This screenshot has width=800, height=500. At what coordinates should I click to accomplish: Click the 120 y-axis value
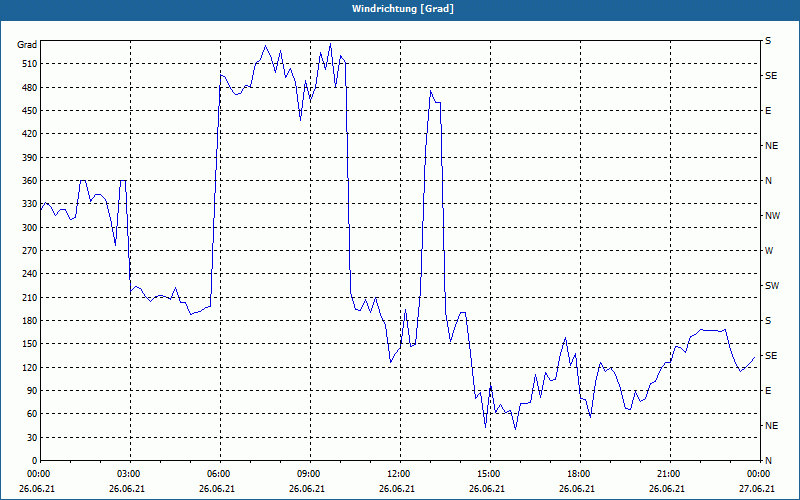30,367
